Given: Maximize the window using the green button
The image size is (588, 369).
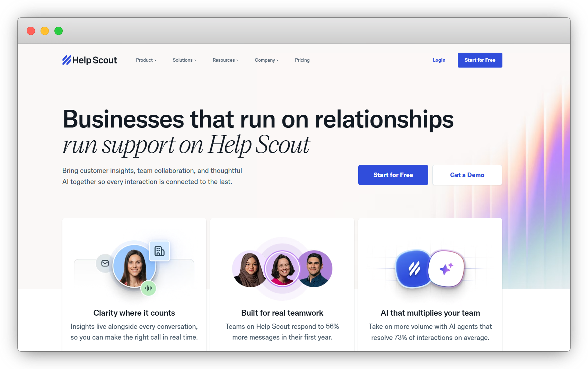Looking at the screenshot, I should tap(59, 31).
